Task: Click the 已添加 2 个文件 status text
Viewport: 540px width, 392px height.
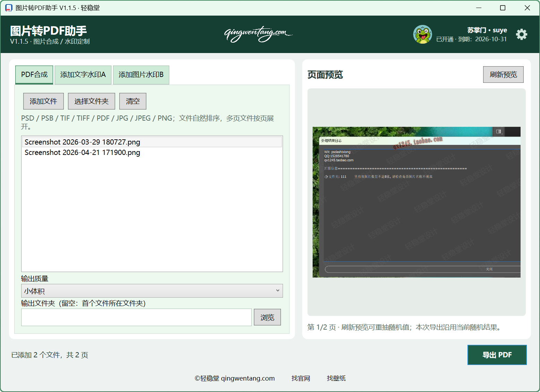Action: 50,355
